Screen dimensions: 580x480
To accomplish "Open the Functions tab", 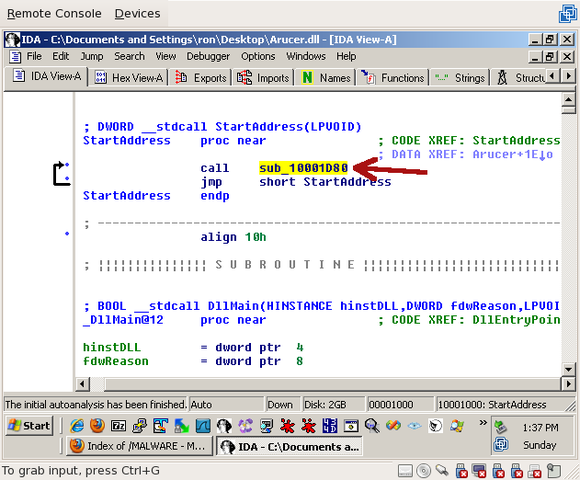I will 392,78.
